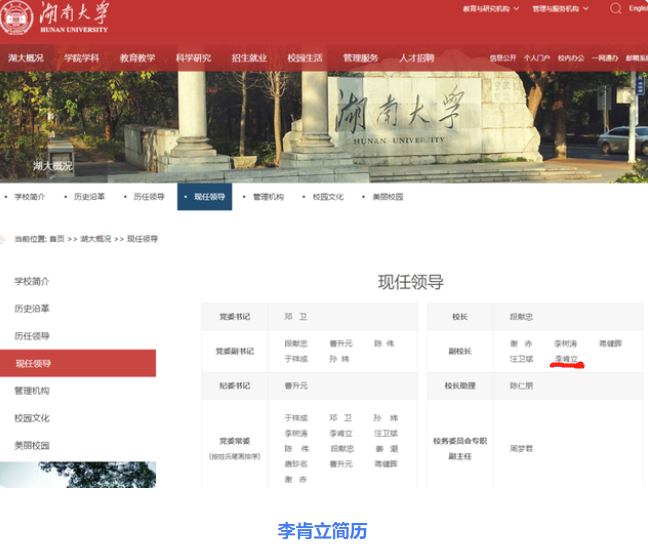Screen dimensions: 648x550
Task: Open the 学院学科 main menu item
Action: [81, 58]
